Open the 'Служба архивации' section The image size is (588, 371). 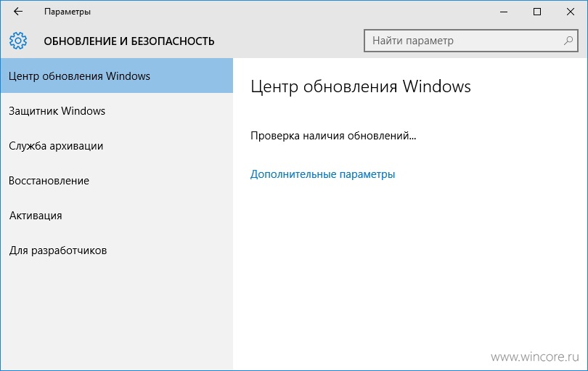117,145
